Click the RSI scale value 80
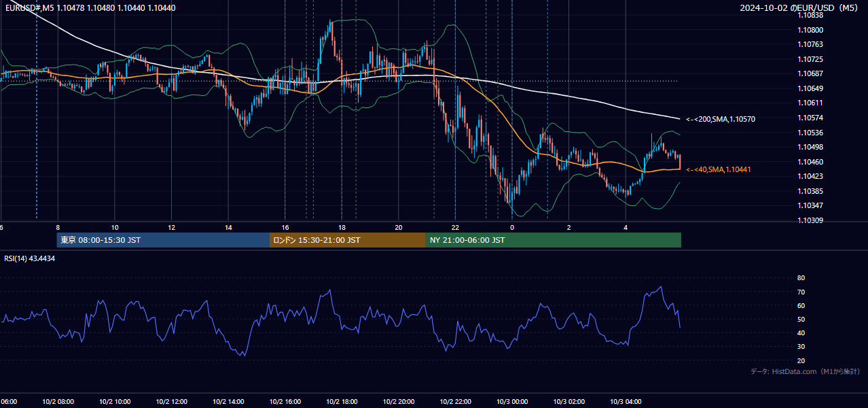Screen dimensions: 868x408 click(x=801, y=278)
